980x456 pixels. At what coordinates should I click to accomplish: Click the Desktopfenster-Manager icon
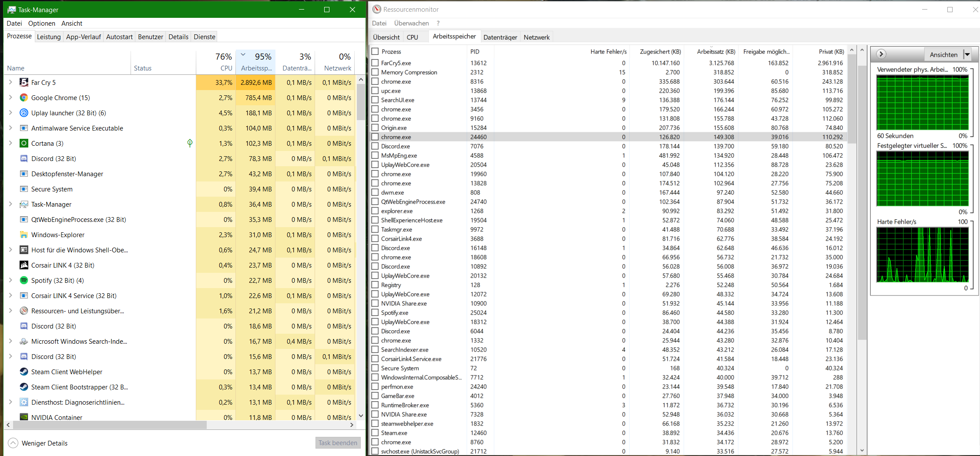pyautogui.click(x=24, y=174)
